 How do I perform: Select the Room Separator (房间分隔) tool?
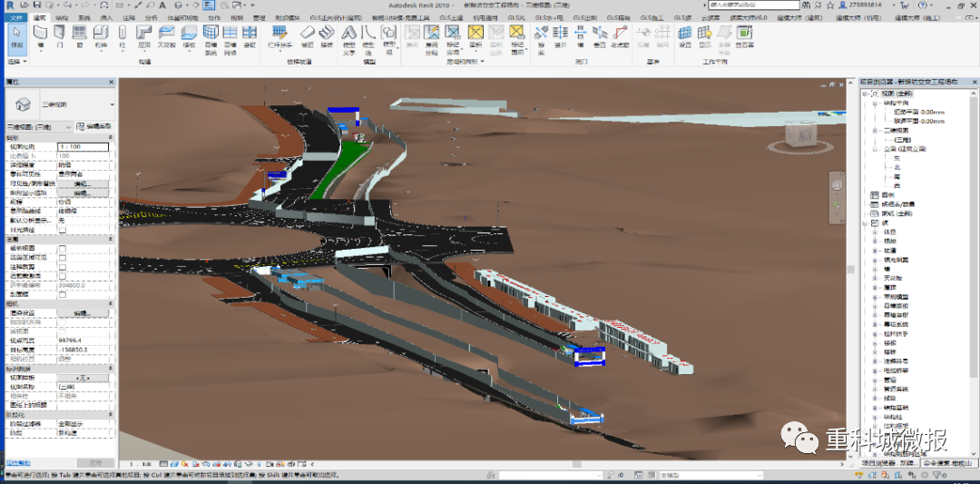click(431, 40)
